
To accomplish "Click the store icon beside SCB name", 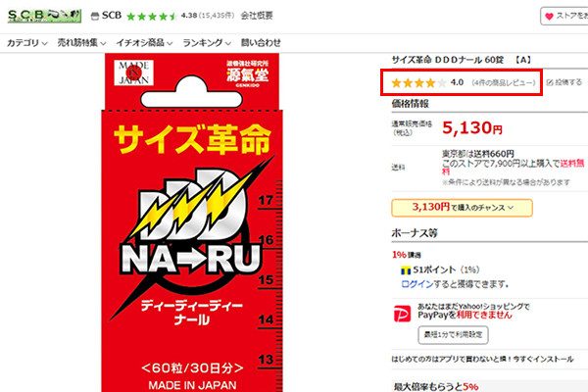I will point(95,16).
